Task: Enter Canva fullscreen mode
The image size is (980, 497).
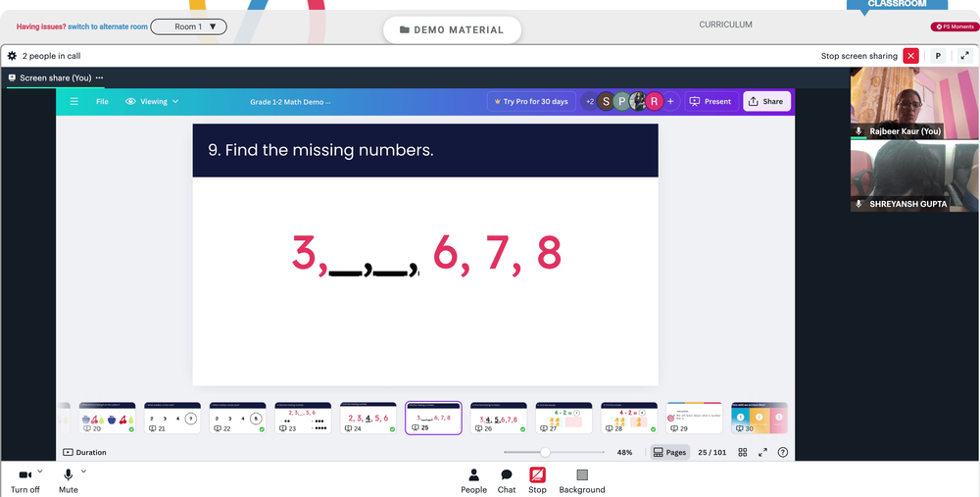Action: tap(762, 452)
